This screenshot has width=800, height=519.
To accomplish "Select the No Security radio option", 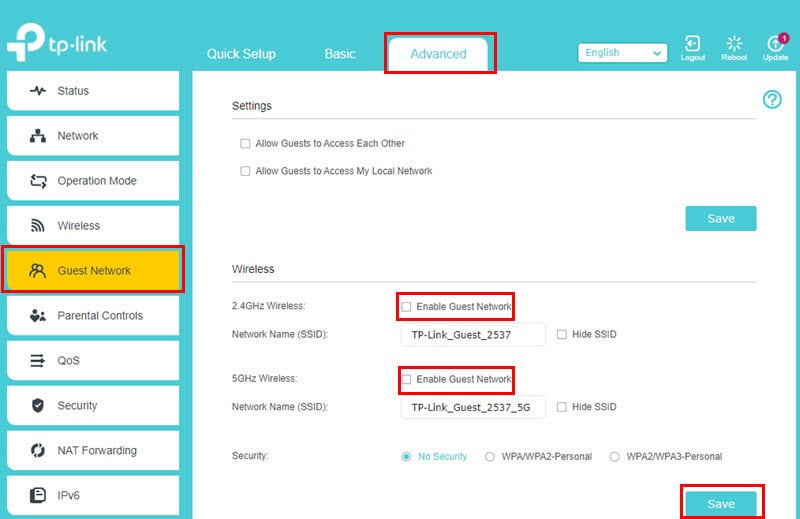I will [x=406, y=457].
